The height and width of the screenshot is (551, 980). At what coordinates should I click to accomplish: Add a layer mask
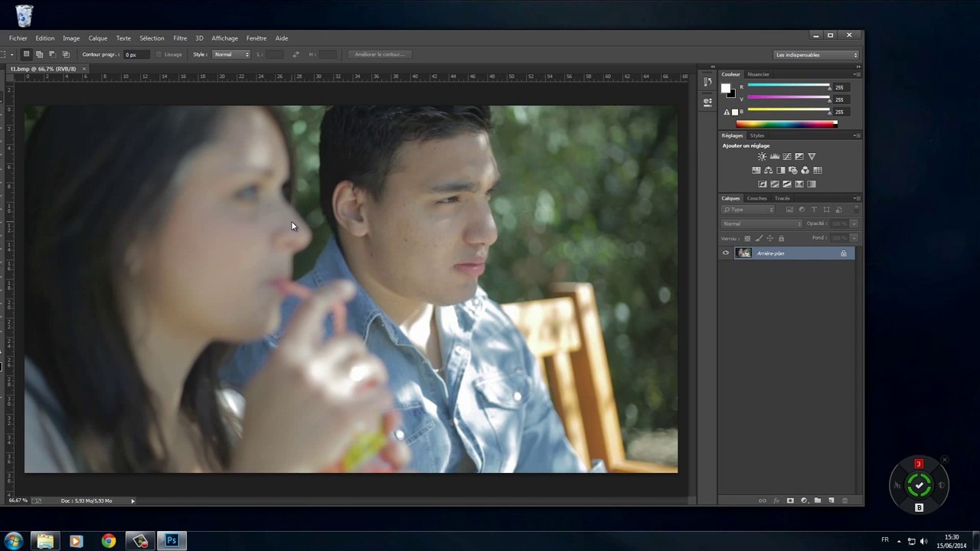point(790,500)
